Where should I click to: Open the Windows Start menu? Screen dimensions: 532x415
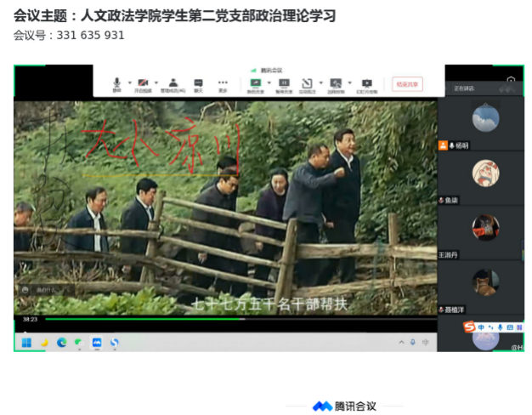26,343
